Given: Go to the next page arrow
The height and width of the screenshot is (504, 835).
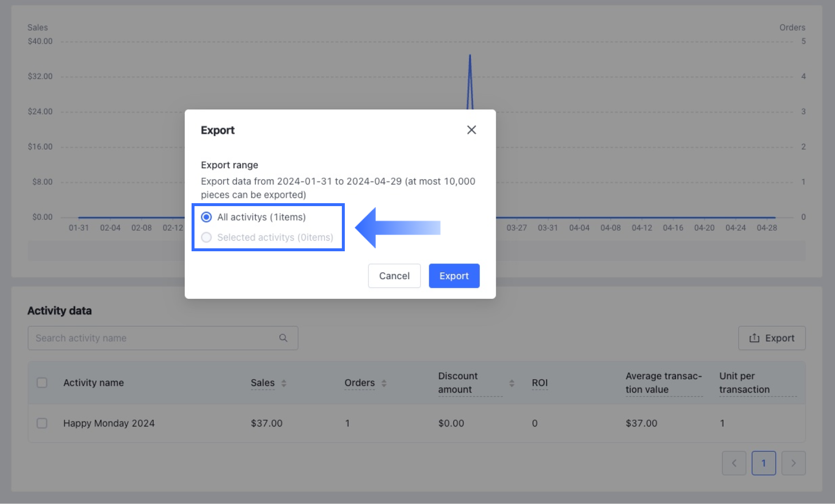Looking at the screenshot, I should pyautogui.click(x=793, y=463).
